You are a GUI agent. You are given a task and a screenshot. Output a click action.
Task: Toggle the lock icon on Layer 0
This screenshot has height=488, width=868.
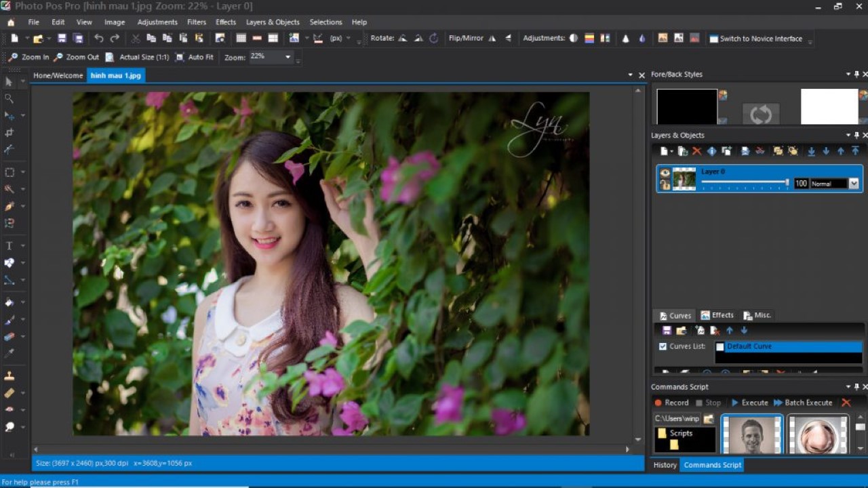tap(665, 184)
